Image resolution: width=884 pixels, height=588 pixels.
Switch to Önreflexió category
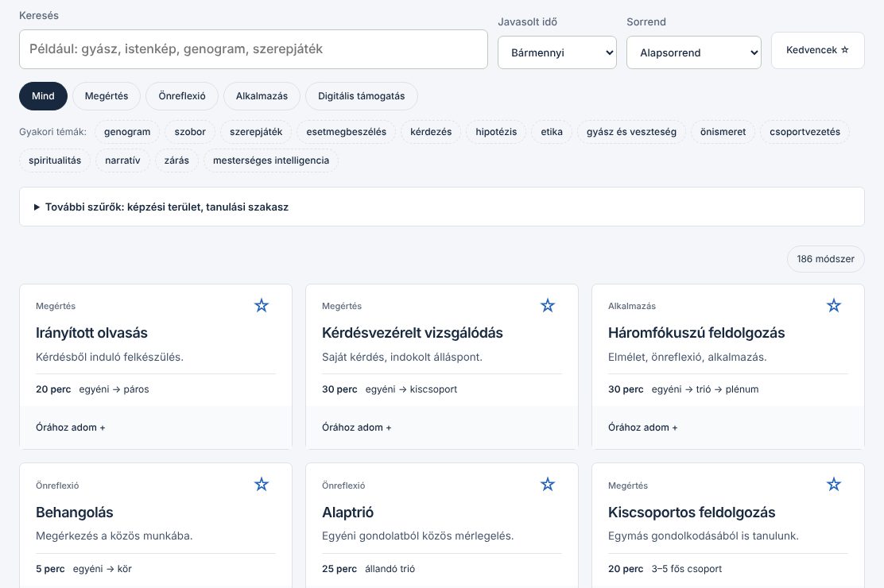point(181,96)
